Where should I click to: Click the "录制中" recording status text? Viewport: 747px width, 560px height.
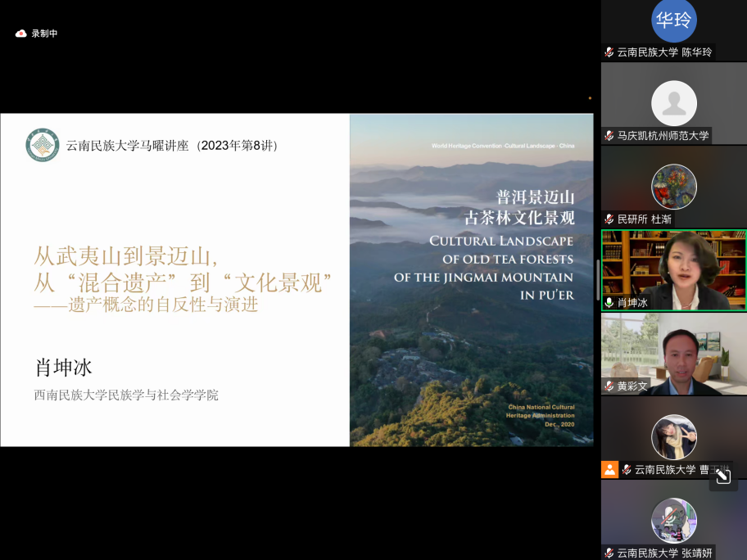point(44,34)
